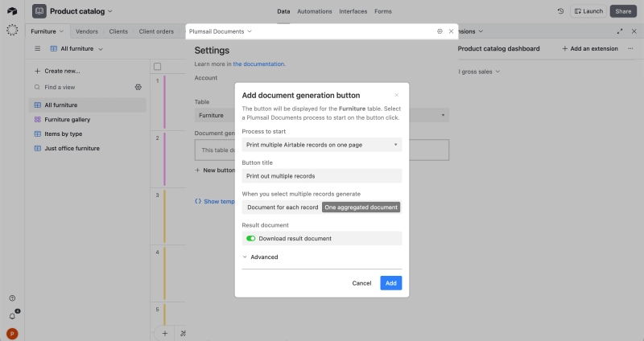Open the Furniture table select dropdown in Settings
The image size is (644, 341).
[321, 115]
